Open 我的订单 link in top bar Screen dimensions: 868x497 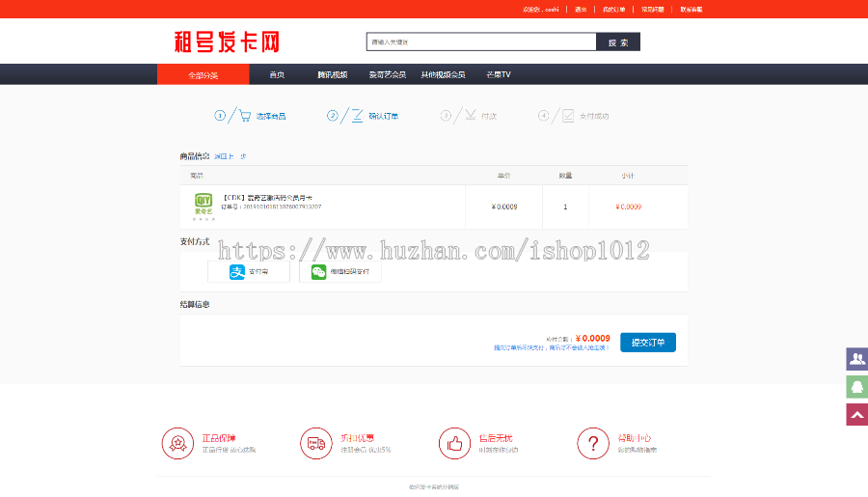614,10
